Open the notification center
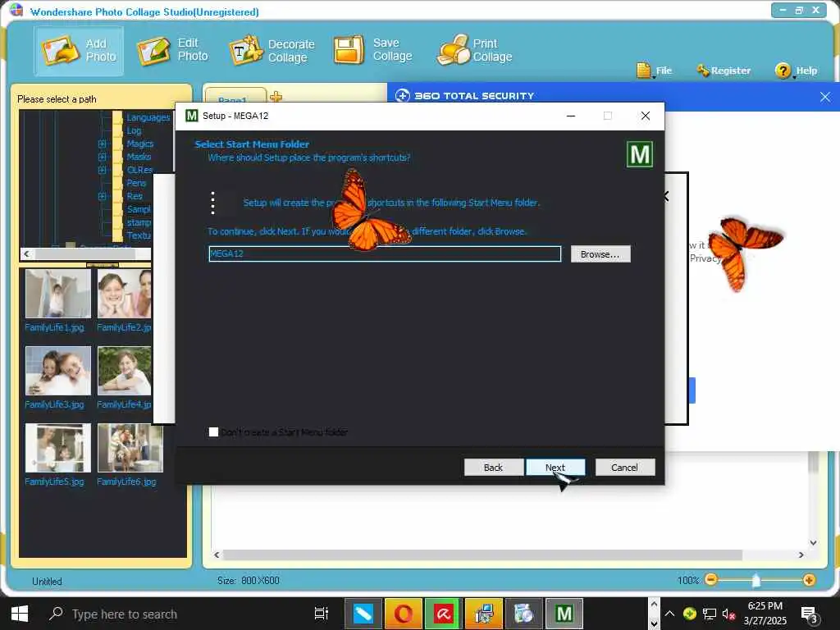This screenshot has width=840, height=630. point(809,614)
